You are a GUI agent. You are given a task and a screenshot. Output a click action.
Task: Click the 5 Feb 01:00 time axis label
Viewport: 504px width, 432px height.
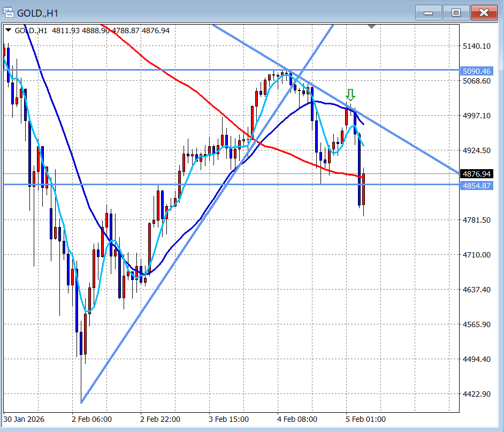point(365,419)
